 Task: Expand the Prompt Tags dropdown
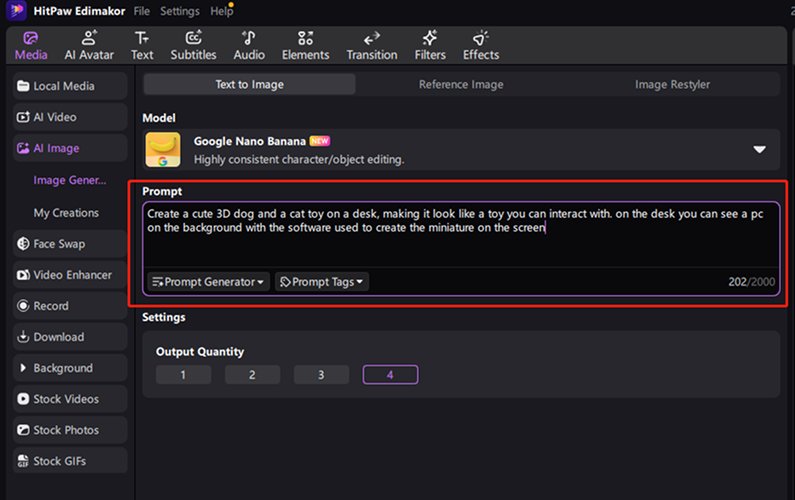(x=321, y=282)
